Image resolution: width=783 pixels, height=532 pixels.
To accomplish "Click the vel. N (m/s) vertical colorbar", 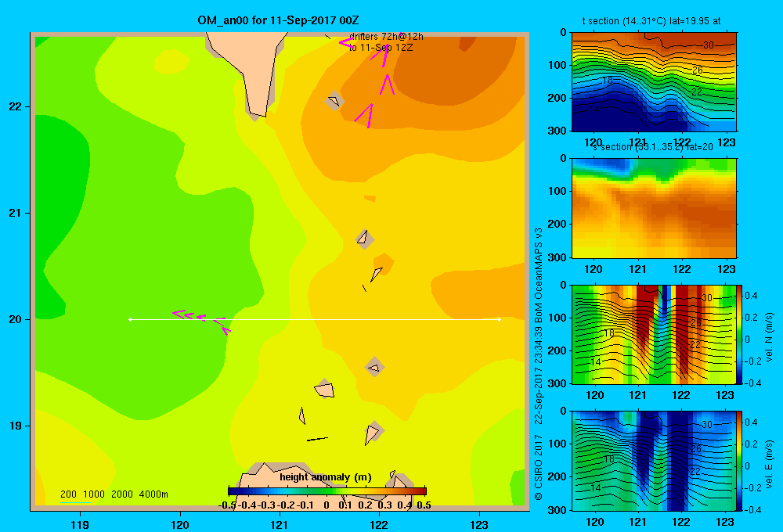I will point(740,334).
